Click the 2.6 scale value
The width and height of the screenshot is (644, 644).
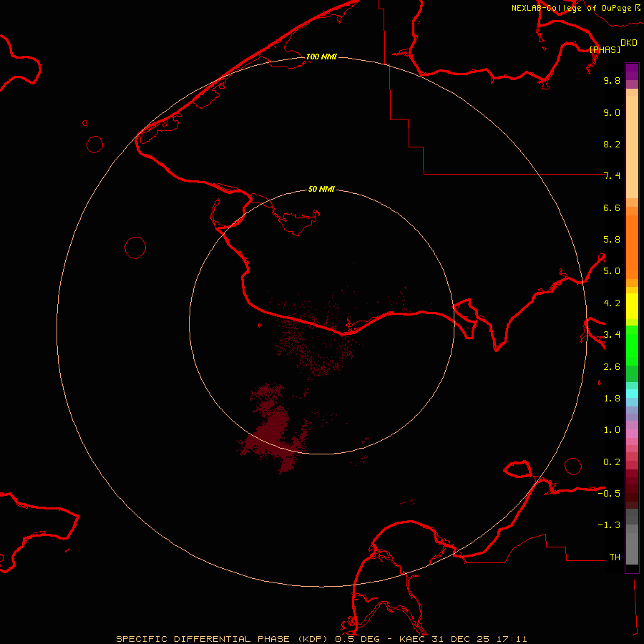tap(612, 367)
